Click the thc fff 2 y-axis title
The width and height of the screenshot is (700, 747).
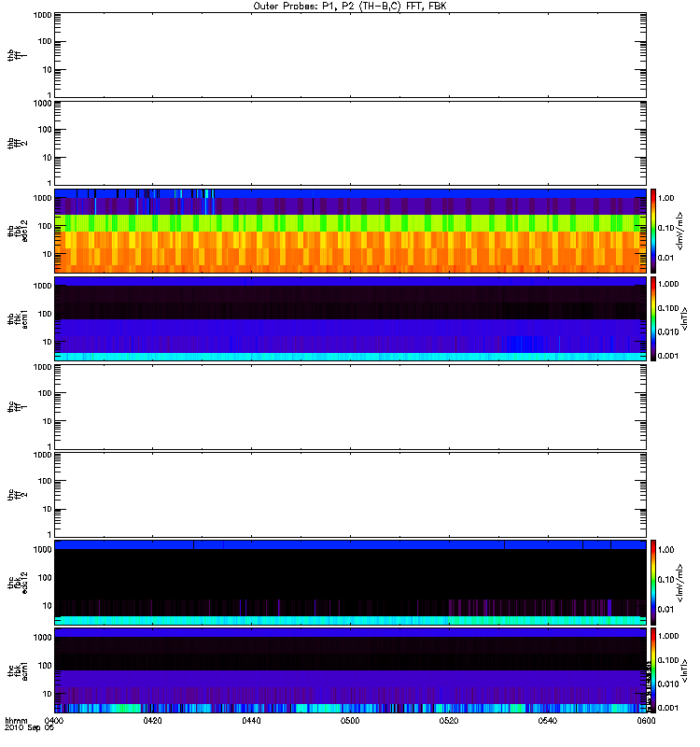coord(18,495)
